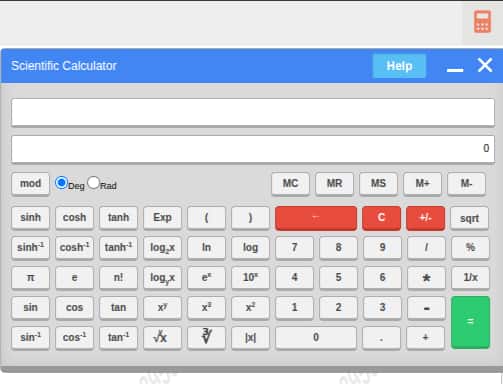Click the minus (-) operator button
503x384 pixels.
coord(426,308)
